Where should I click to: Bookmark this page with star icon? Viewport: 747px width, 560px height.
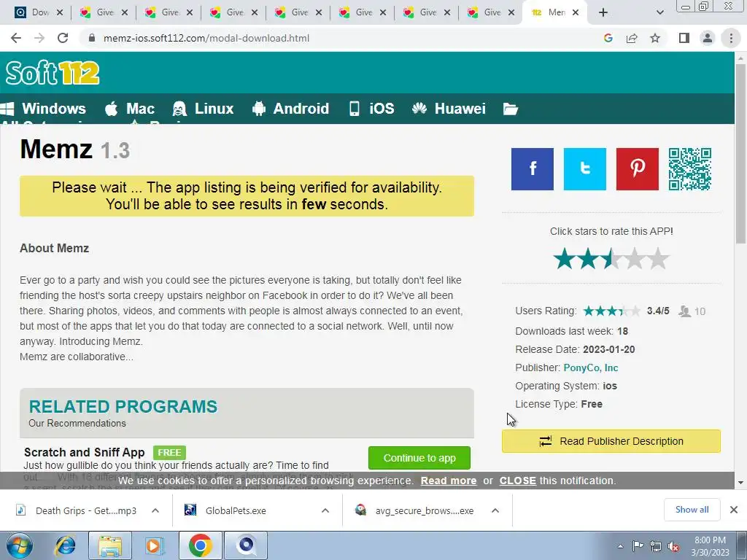(655, 38)
